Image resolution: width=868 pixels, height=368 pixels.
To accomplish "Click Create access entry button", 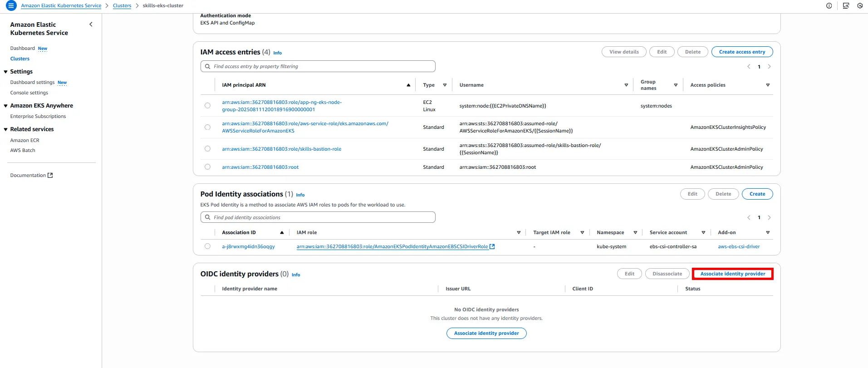I will (x=742, y=52).
